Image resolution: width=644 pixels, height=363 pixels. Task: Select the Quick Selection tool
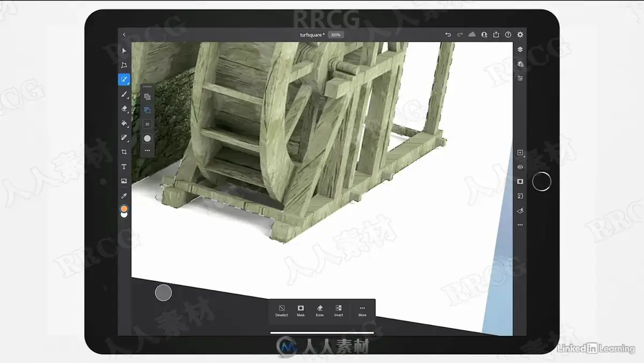click(x=124, y=79)
